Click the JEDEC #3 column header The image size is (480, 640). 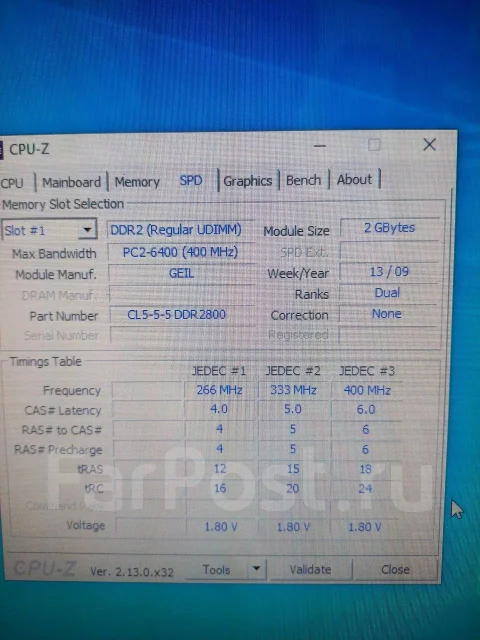tap(367, 371)
